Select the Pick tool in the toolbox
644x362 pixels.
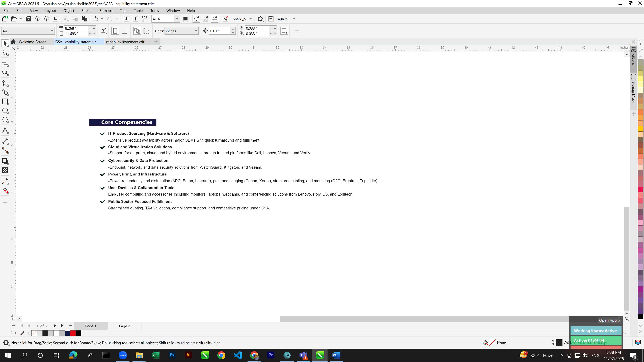[5, 43]
